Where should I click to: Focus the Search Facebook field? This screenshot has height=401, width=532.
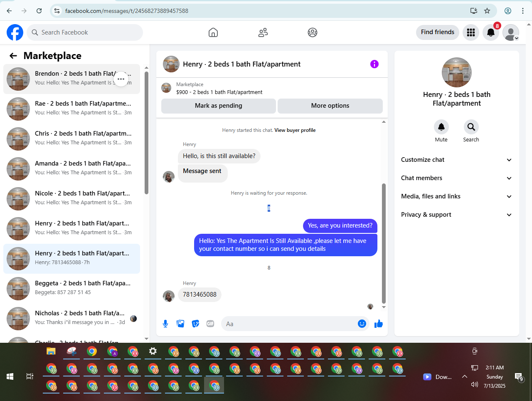85,32
